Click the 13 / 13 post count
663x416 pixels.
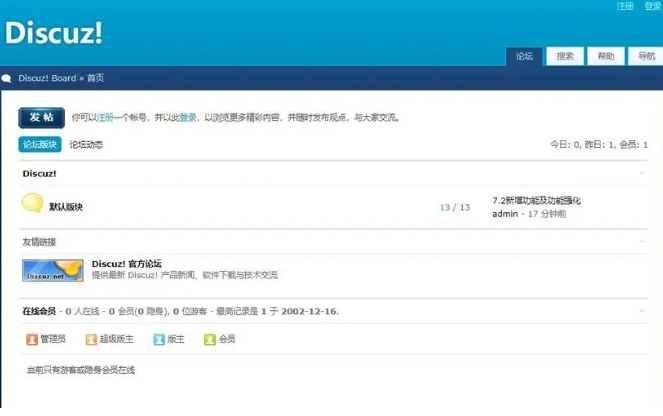pos(455,207)
